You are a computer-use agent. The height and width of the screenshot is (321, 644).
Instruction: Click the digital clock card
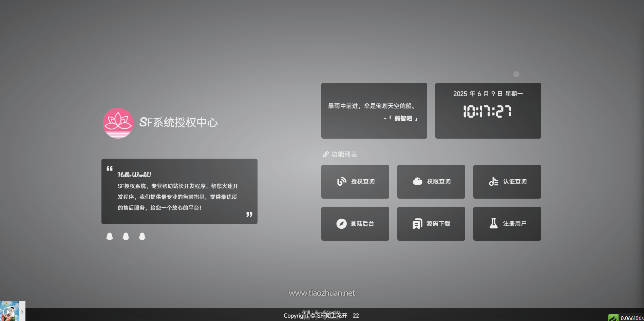[488, 111]
